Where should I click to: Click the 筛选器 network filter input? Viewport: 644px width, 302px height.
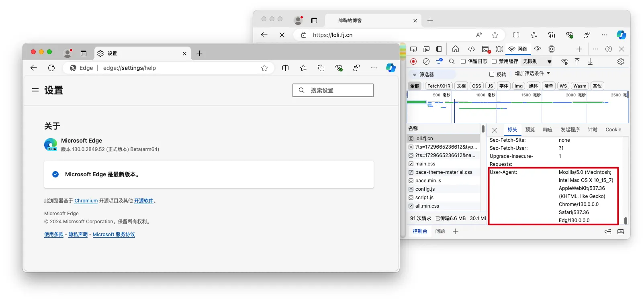433,74
